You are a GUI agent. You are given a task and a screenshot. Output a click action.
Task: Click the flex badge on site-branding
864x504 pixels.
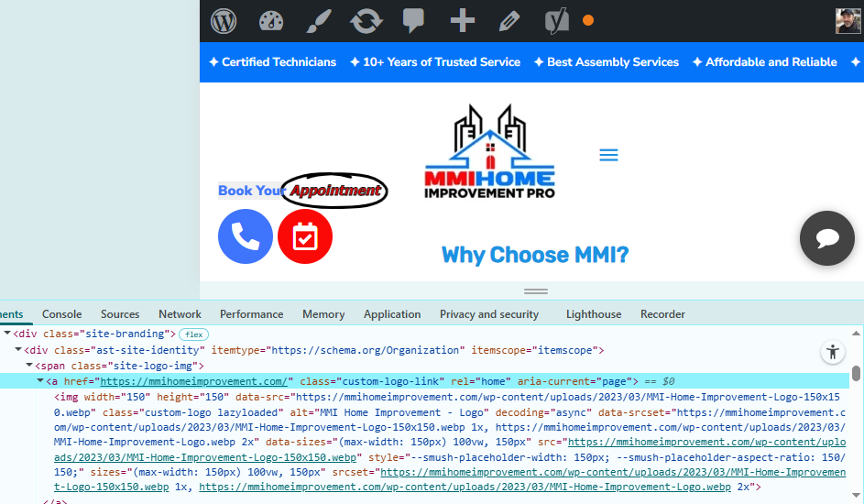193,334
